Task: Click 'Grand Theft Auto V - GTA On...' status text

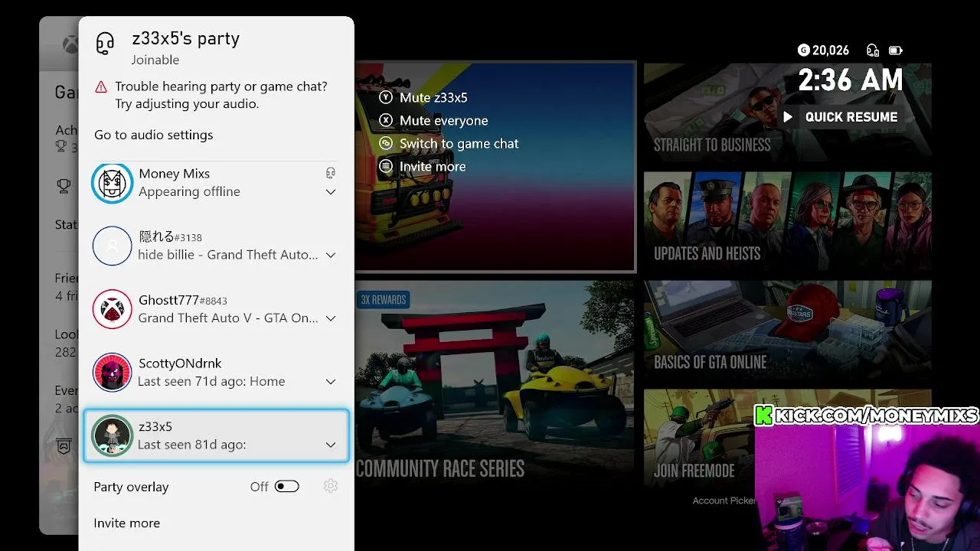Action: click(x=228, y=318)
